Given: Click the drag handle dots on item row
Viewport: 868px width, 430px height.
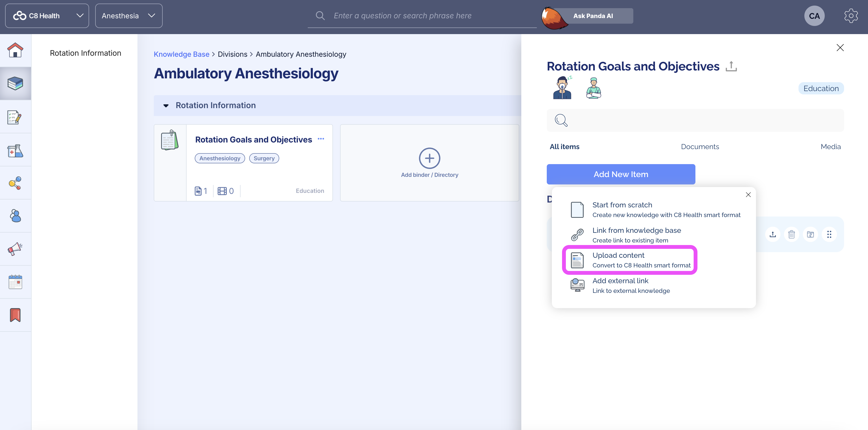Looking at the screenshot, I should pos(829,234).
